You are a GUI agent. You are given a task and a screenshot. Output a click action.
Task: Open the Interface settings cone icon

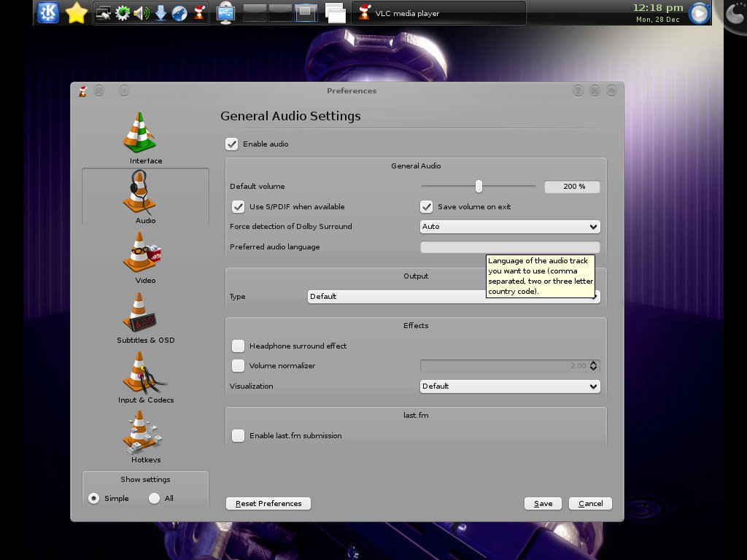click(140, 133)
